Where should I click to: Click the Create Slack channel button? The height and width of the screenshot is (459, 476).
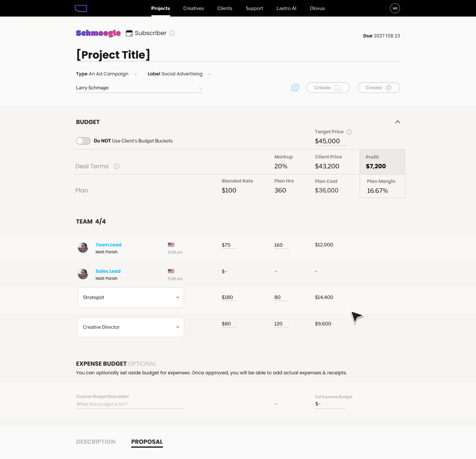[378, 87]
